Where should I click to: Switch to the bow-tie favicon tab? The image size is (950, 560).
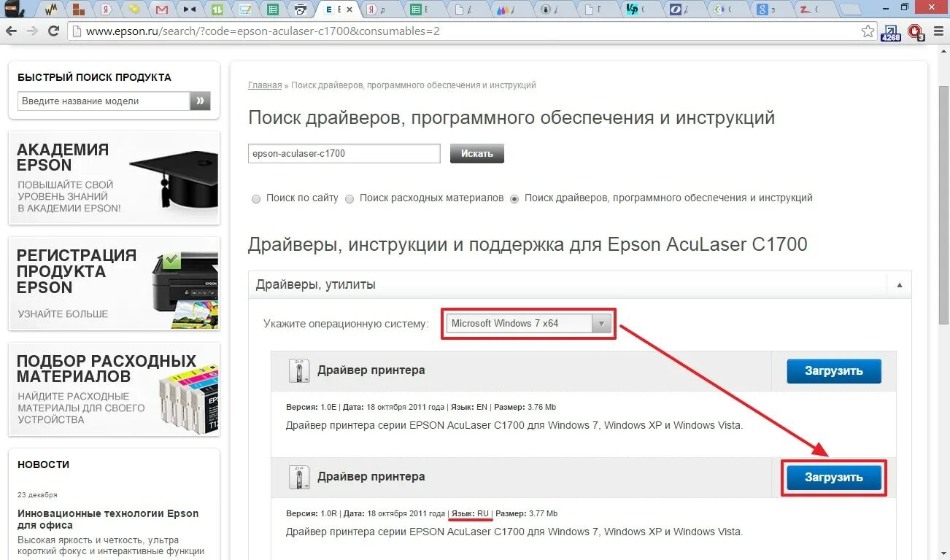[x=190, y=9]
